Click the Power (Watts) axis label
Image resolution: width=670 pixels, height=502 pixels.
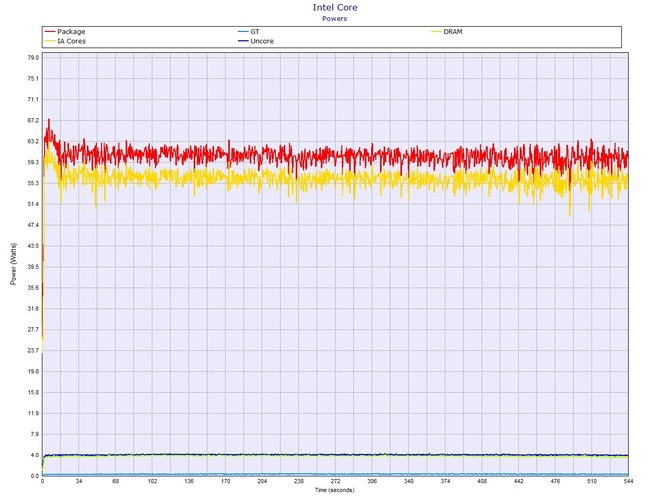tap(13, 264)
